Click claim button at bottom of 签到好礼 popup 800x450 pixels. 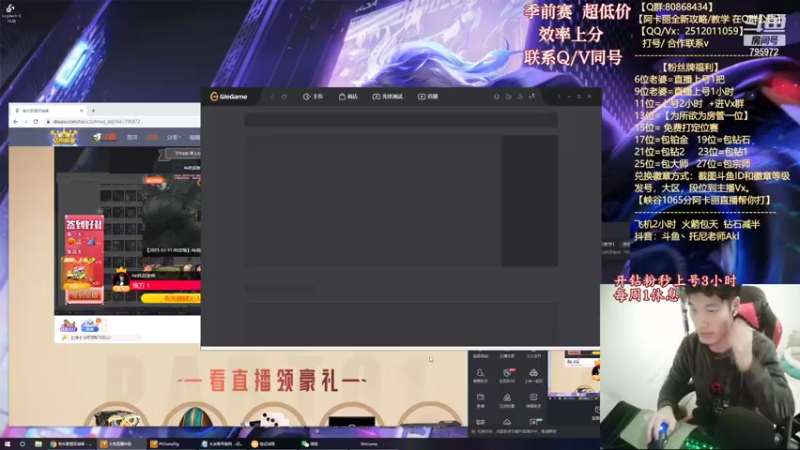coord(84,295)
